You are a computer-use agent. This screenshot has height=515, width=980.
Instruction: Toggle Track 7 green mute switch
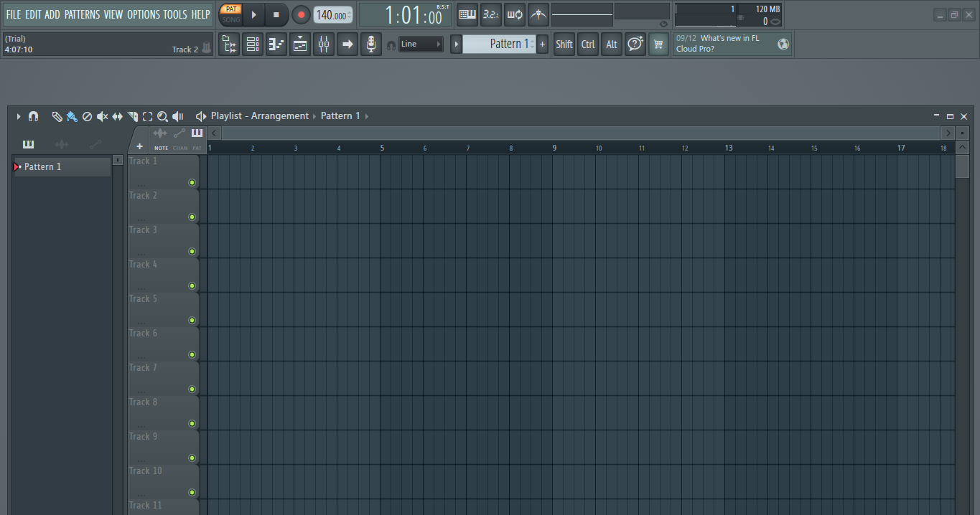pyautogui.click(x=192, y=389)
